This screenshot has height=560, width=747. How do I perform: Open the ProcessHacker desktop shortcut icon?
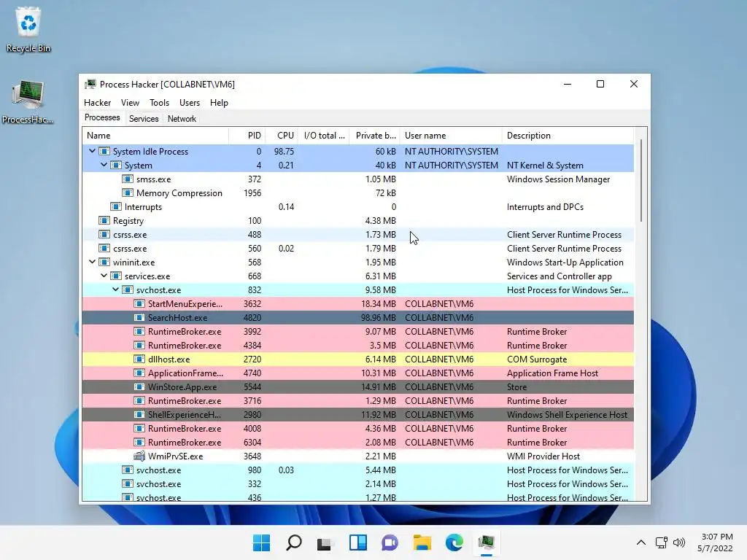pos(28,102)
